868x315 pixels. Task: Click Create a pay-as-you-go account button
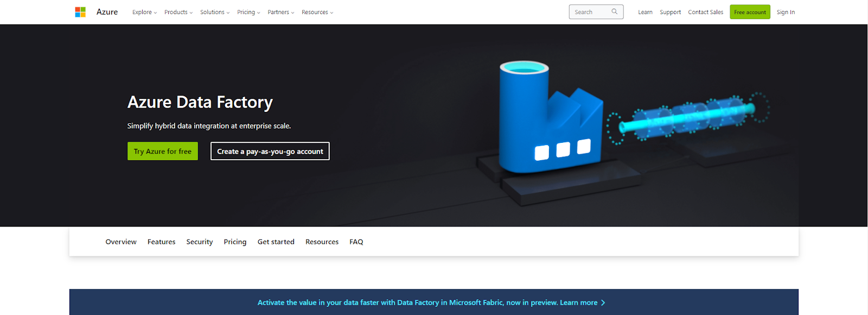pos(270,151)
